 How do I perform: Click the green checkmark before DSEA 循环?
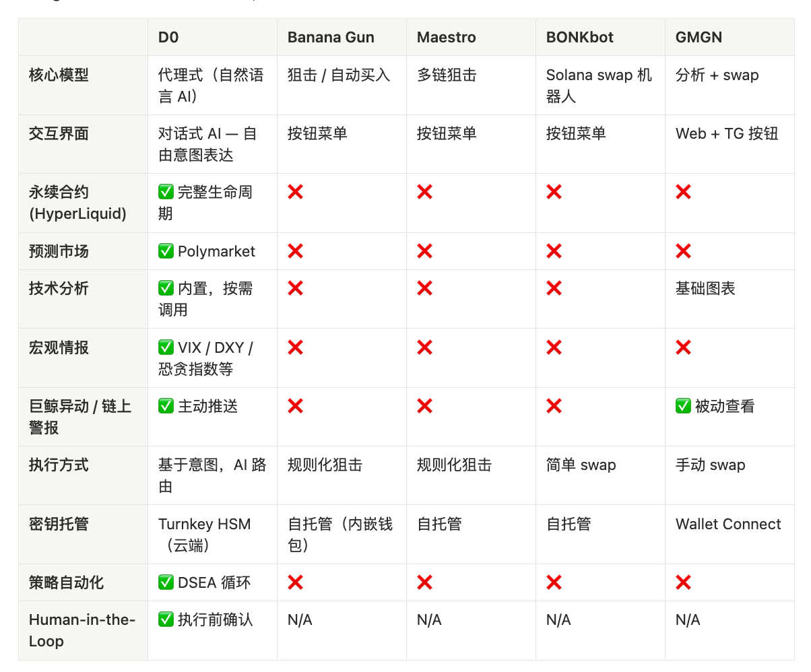[166, 582]
